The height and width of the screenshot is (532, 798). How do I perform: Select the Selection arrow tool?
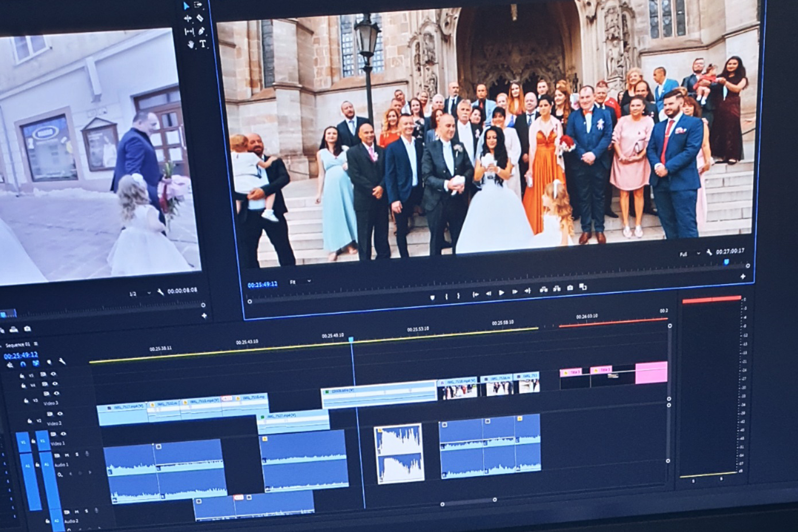[x=186, y=6]
